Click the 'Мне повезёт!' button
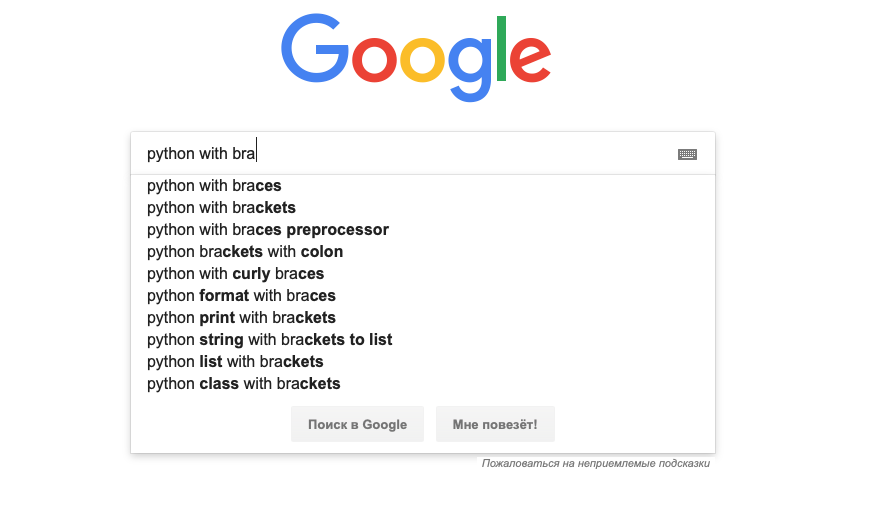 [495, 424]
